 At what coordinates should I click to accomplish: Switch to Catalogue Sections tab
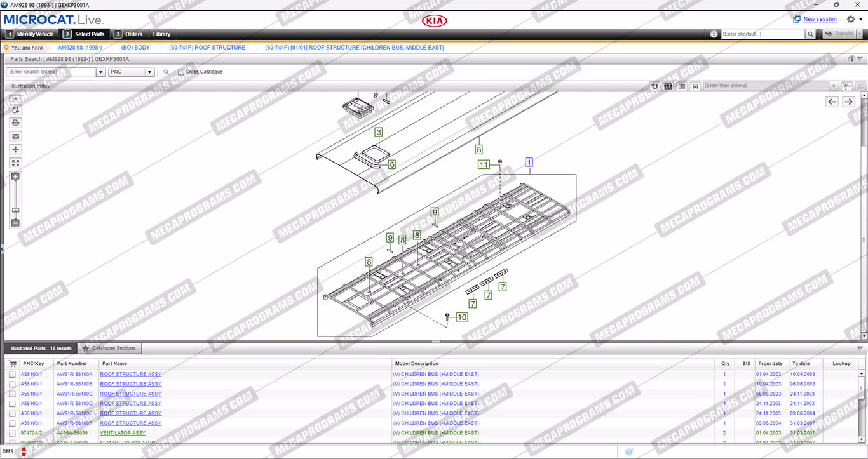(109, 349)
